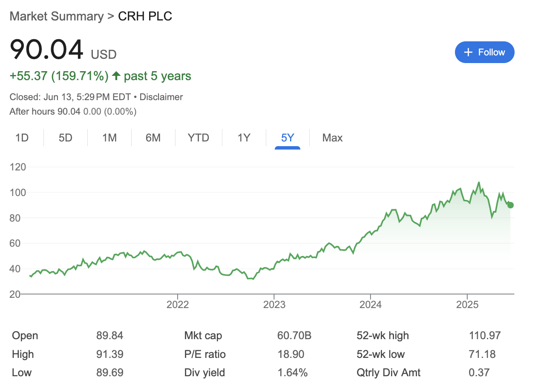Open the 6M chart view
This screenshot has height=392, width=541.
[153, 138]
